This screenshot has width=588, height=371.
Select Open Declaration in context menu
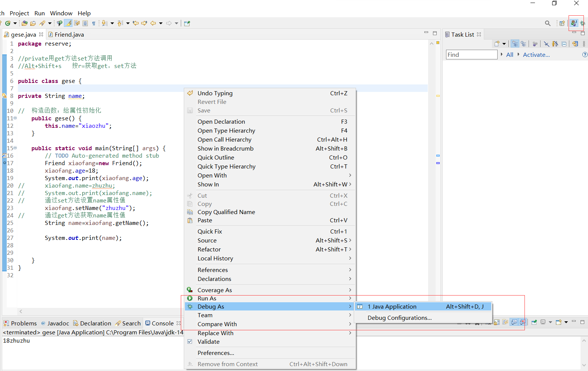pyautogui.click(x=270, y=121)
